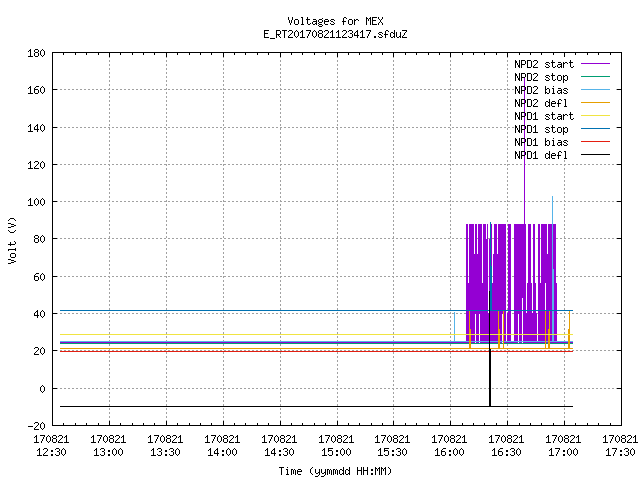
Task: Click the x-axis tick label 12:30
Action: click(51, 452)
